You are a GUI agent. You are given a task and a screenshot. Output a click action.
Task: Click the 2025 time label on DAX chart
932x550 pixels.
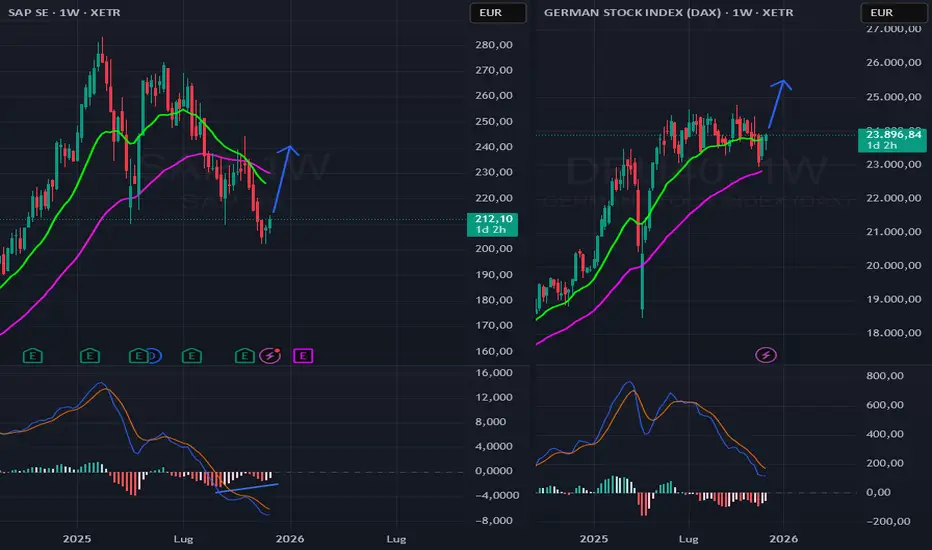pos(594,539)
